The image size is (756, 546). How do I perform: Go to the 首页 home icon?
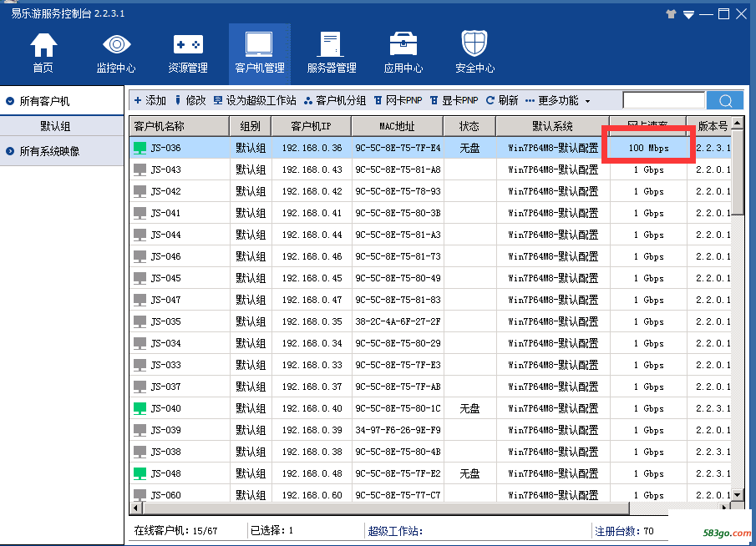(x=43, y=53)
